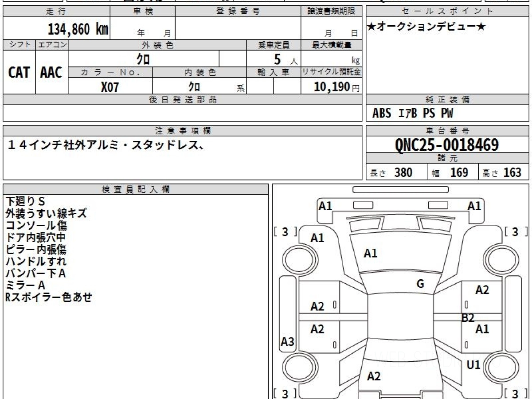Select the ハンドルすれ note

(x=36, y=262)
